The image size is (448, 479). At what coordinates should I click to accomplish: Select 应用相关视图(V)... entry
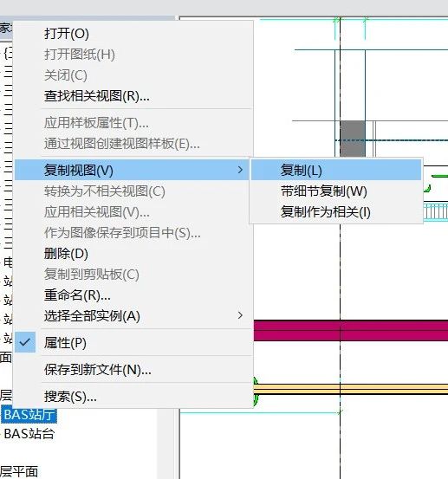(133, 212)
